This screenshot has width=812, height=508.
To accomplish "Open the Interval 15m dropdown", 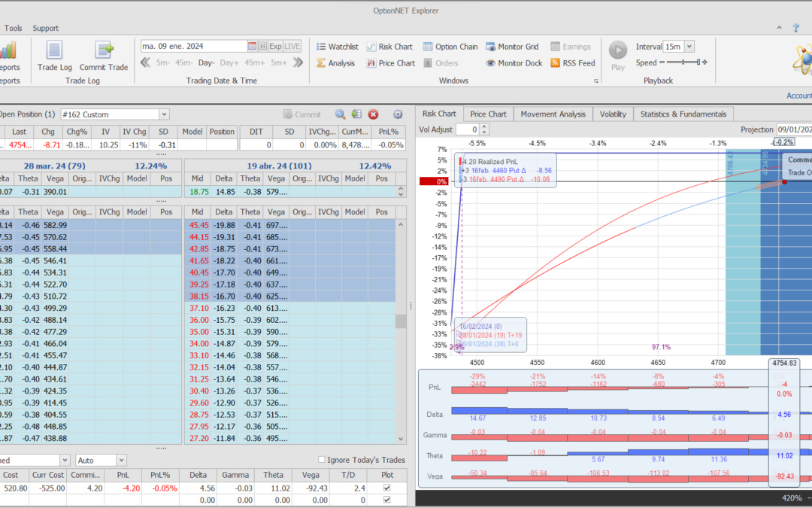I will 689,47.
